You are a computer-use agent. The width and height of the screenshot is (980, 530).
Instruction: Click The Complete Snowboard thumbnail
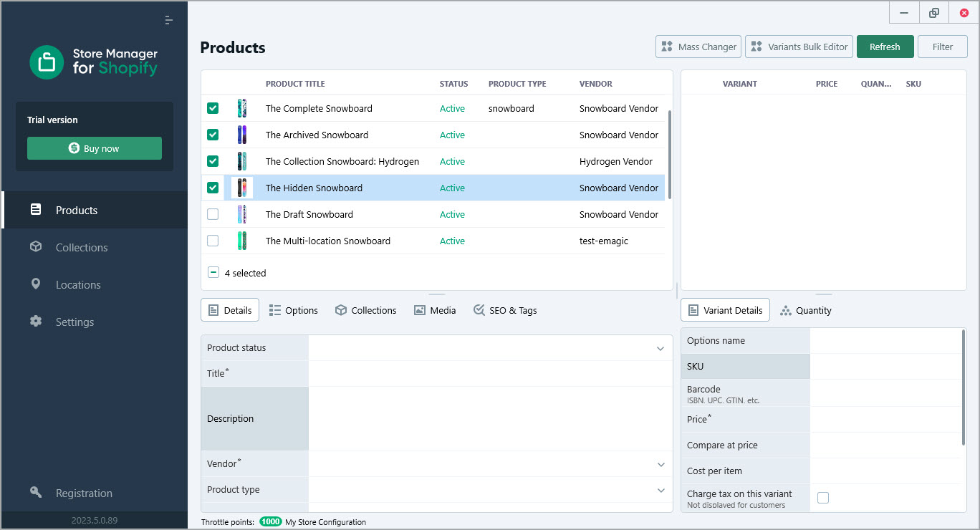(242, 108)
